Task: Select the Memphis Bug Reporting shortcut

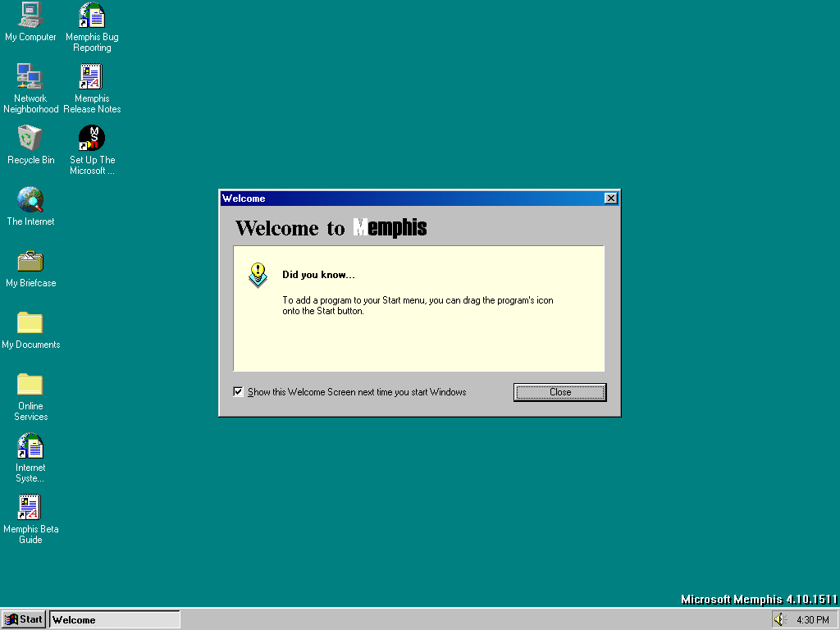Action: click(92, 27)
